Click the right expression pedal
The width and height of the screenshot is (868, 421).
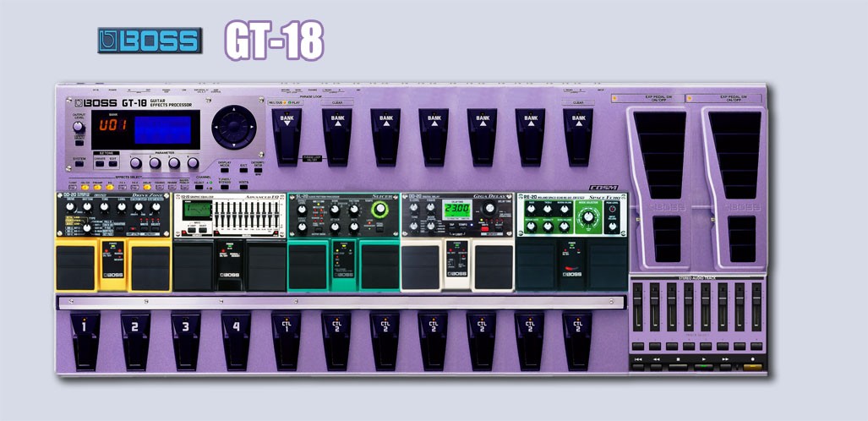[734, 186]
